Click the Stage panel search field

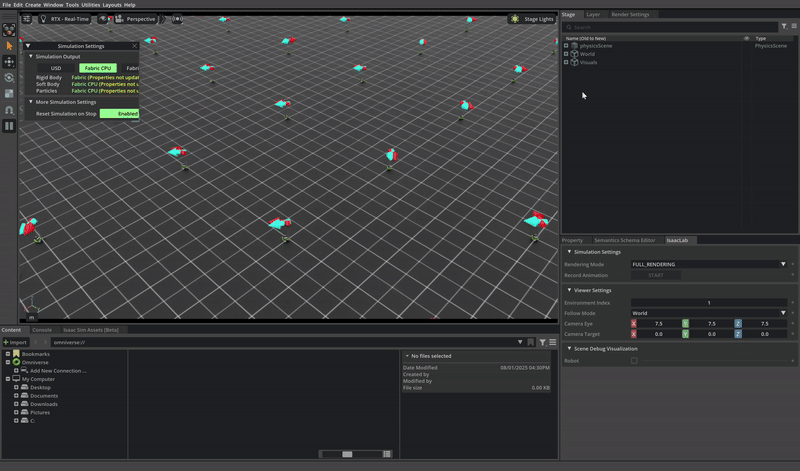tap(670, 27)
